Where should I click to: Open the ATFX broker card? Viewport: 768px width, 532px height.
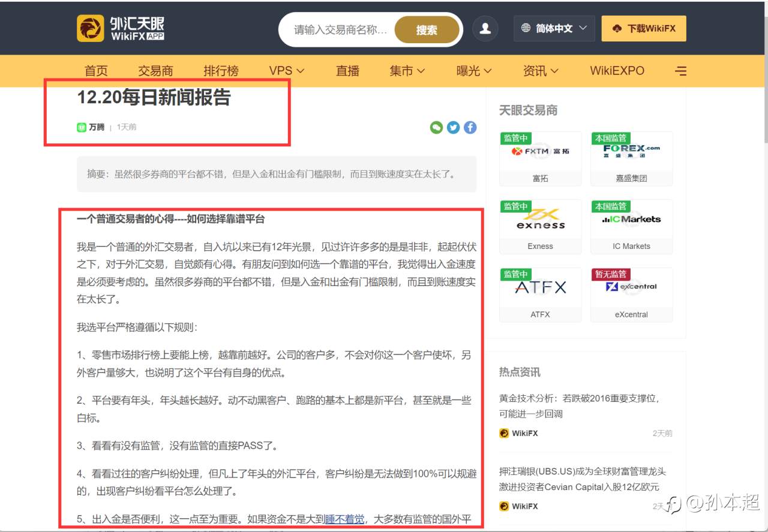(x=540, y=294)
